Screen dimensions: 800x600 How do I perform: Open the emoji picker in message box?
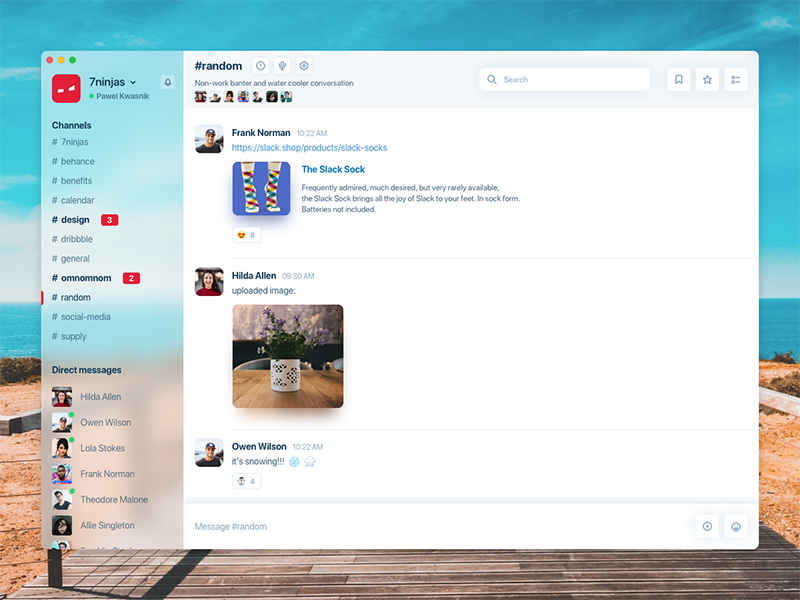click(736, 526)
